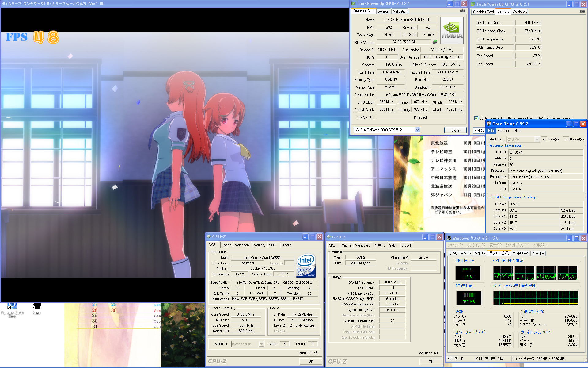
Task: Minimize the Core Temp window
Action: point(569,124)
